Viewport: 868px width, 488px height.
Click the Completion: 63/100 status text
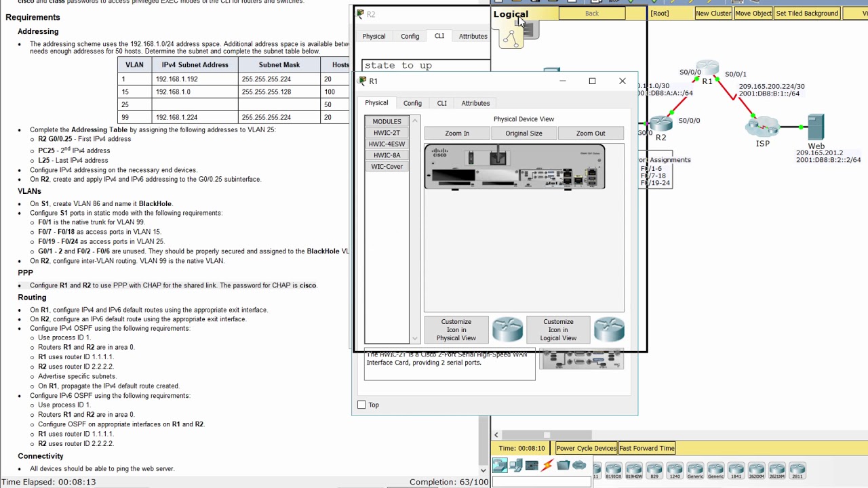[448, 482]
